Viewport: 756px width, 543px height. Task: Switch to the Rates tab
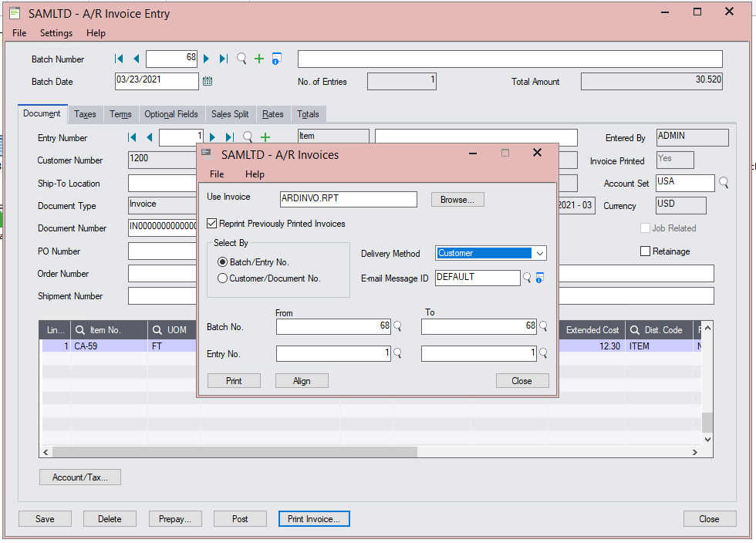pos(273,114)
